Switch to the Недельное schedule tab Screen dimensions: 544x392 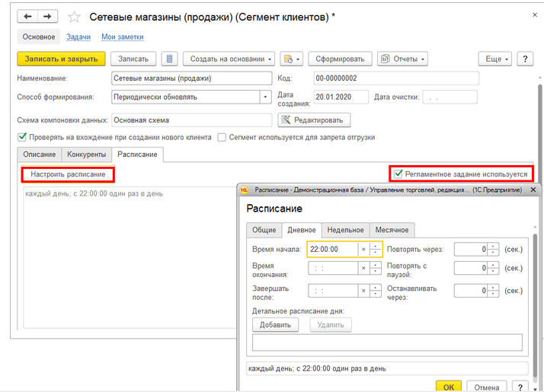point(345,230)
